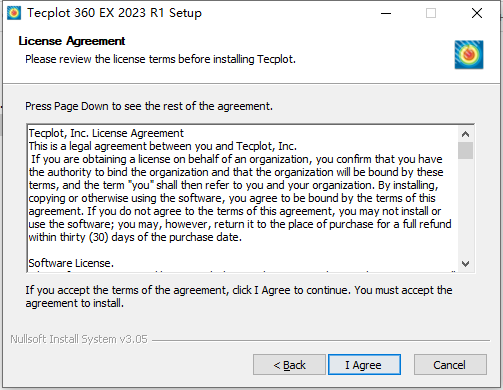
Task: Click the Tecplot icon in the title bar
Action: click(x=14, y=13)
